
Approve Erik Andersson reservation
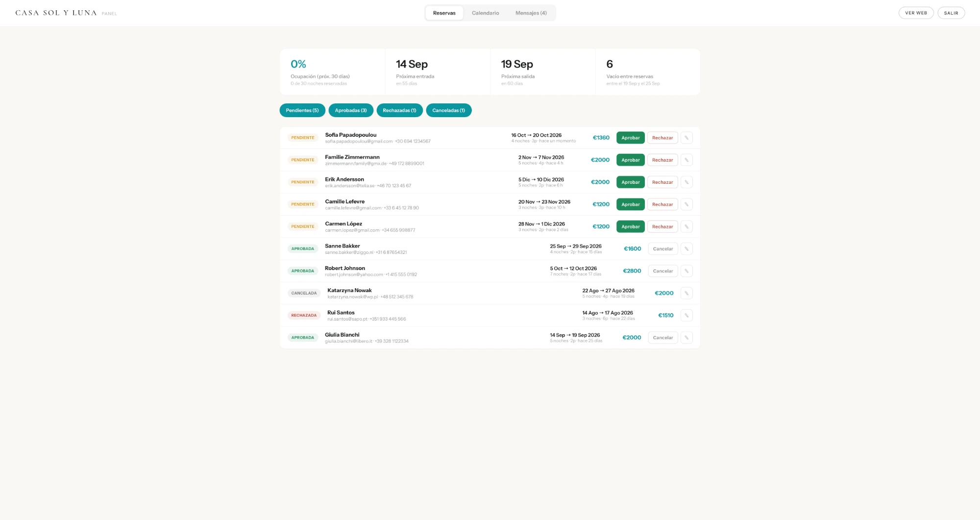[x=631, y=182]
